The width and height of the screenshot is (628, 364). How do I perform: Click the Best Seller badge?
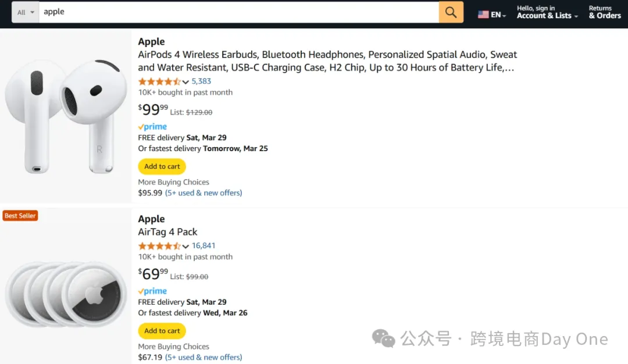point(20,216)
